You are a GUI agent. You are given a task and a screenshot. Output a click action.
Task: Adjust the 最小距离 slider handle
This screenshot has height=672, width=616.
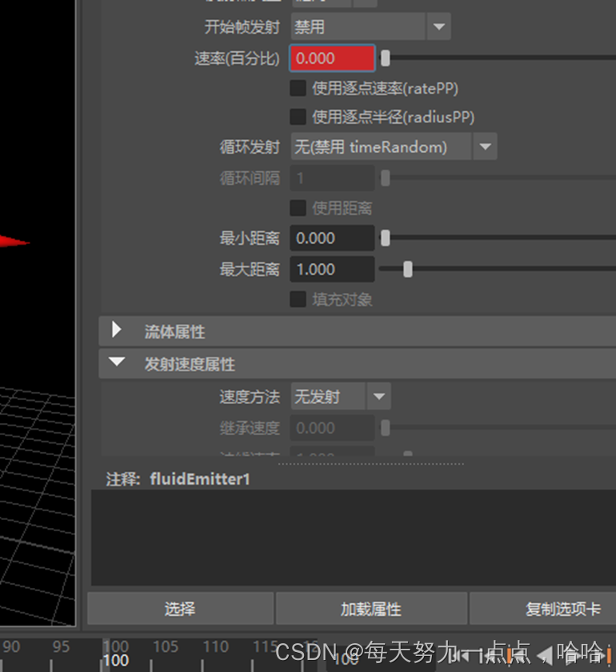[x=386, y=238]
